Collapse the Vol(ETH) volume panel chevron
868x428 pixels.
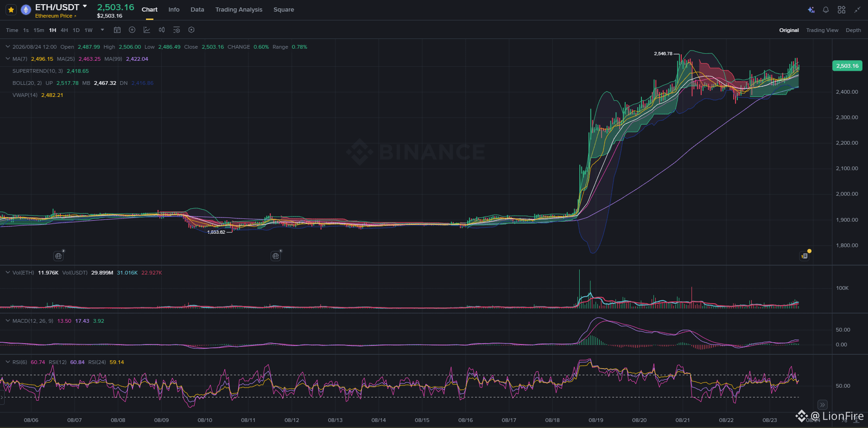click(7, 273)
